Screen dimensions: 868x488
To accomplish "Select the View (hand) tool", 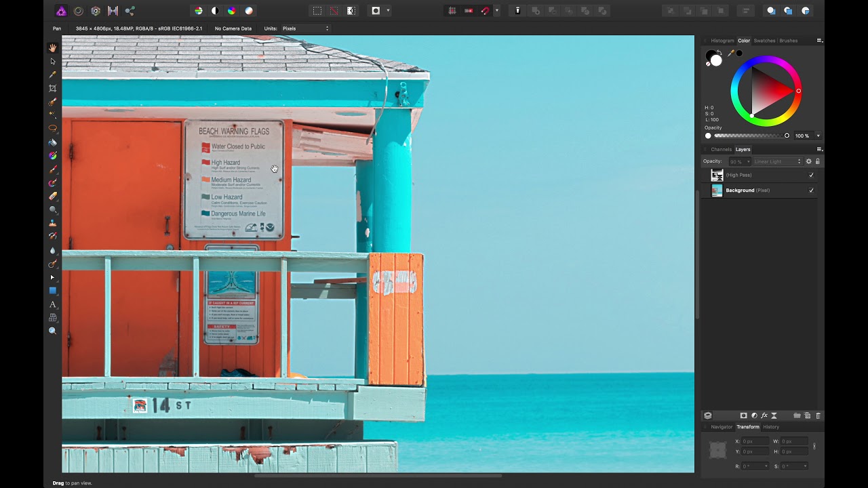I will point(52,48).
